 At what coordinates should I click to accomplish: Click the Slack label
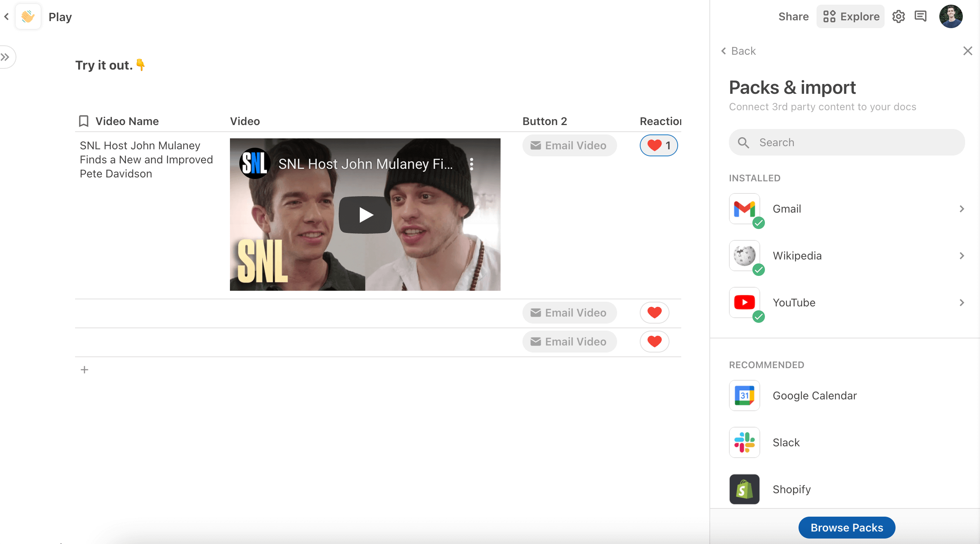point(786,442)
